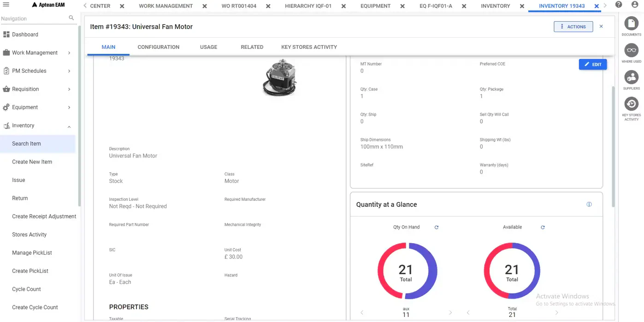Open the Issue navigation link
Screen dimensions: 644x322
(18, 180)
